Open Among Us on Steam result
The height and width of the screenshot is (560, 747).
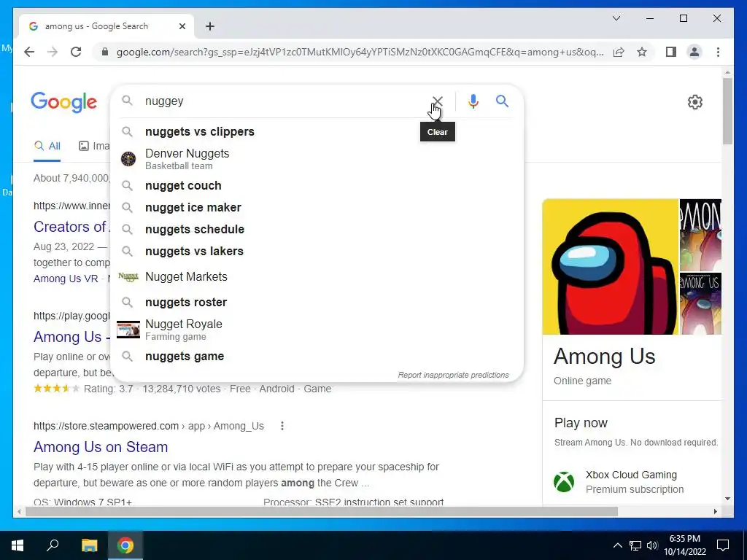coord(101,447)
